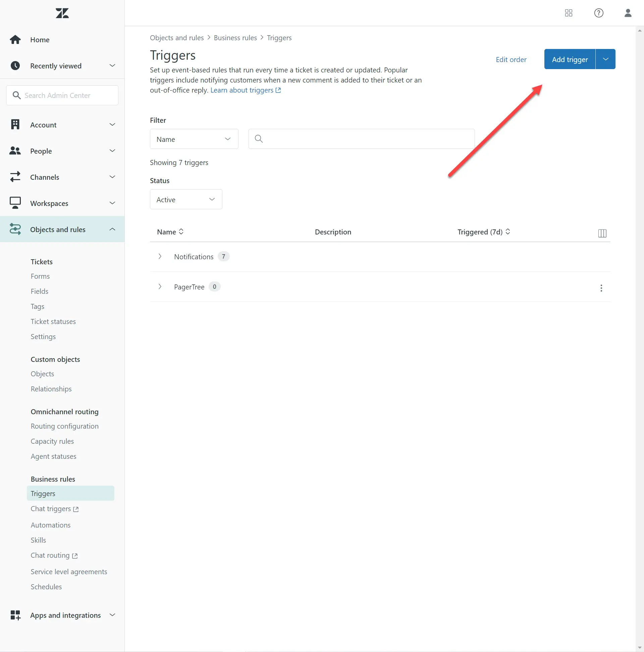The width and height of the screenshot is (644, 652).
Task: Click the Edit order link
Action: pos(511,60)
